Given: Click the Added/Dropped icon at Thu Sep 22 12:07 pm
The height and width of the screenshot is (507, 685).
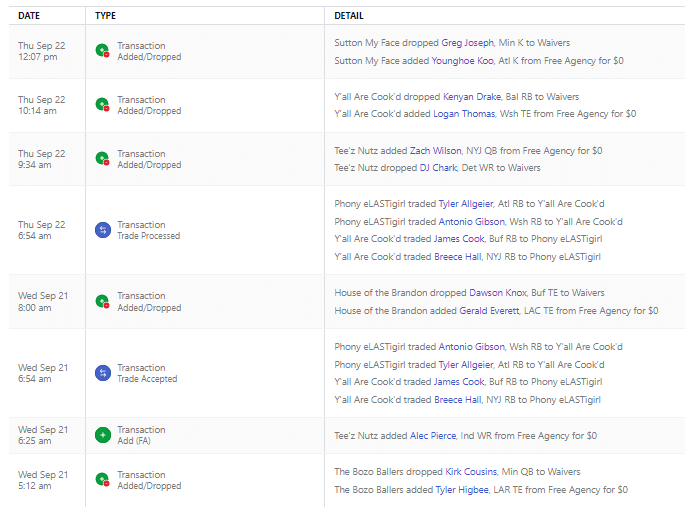Looking at the screenshot, I should coord(102,51).
